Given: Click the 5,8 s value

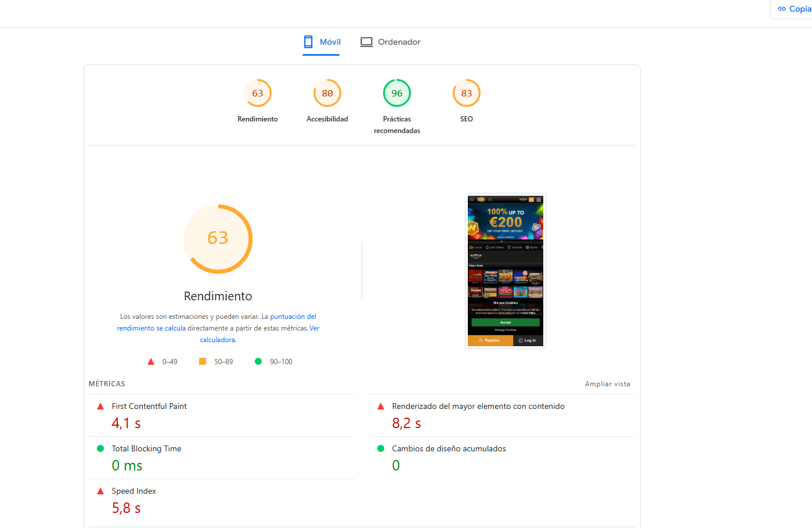Looking at the screenshot, I should [x=126, y=508].
